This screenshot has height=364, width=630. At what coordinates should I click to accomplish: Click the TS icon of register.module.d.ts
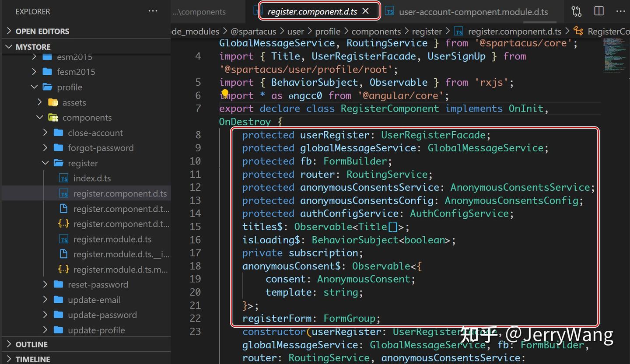pyautogui.click(x=64, y=239)
